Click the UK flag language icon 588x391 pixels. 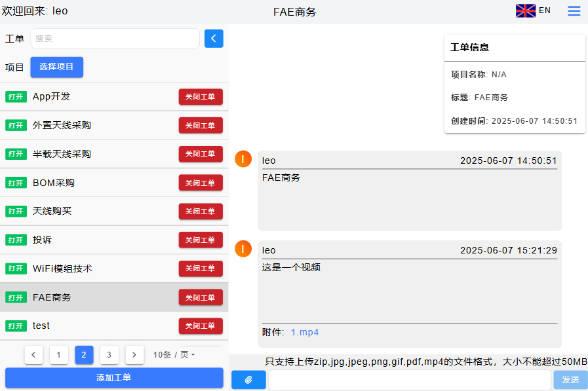(x=526, y=10)
